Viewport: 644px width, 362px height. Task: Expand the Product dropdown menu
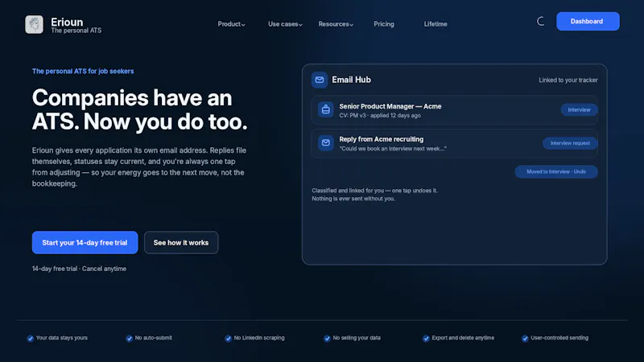(231, 24)
